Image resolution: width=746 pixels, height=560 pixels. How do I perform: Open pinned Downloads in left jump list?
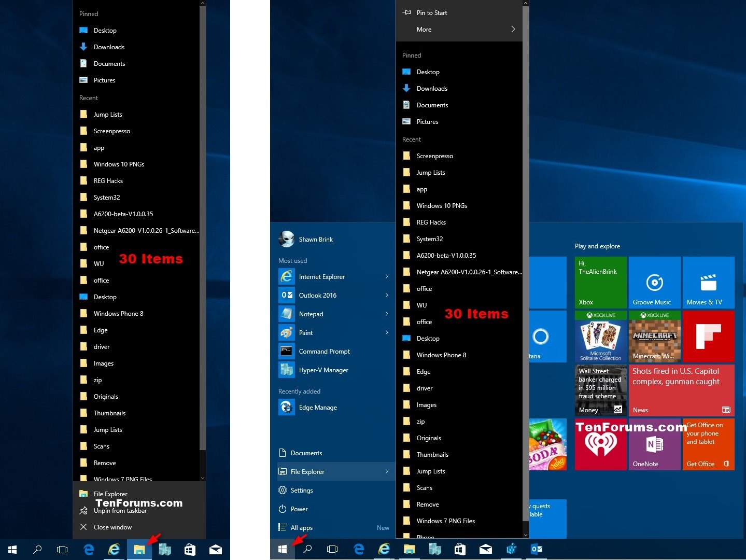pos(136,47)
